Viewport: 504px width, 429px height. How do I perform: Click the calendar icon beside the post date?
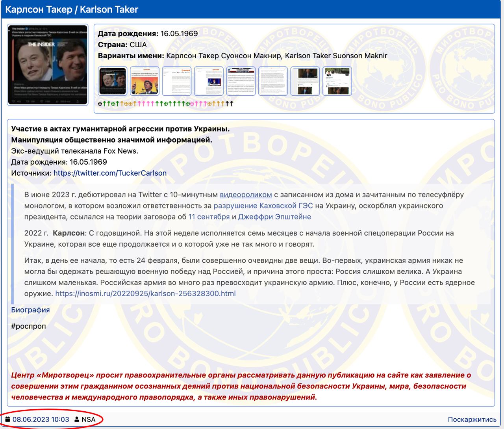8,420
